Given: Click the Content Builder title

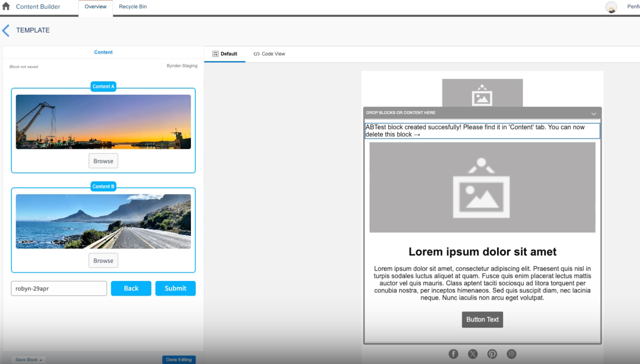Looking at the screenshot, I should (38, 7).
